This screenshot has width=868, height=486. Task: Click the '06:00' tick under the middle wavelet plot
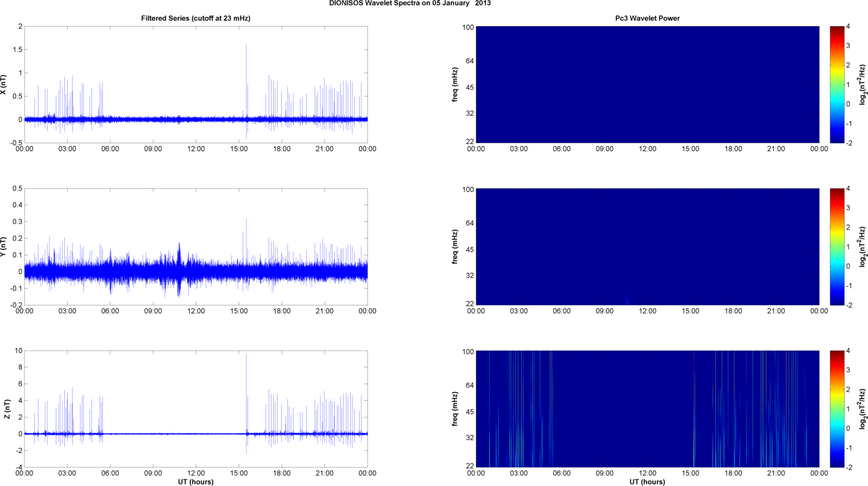coord(562,311)
